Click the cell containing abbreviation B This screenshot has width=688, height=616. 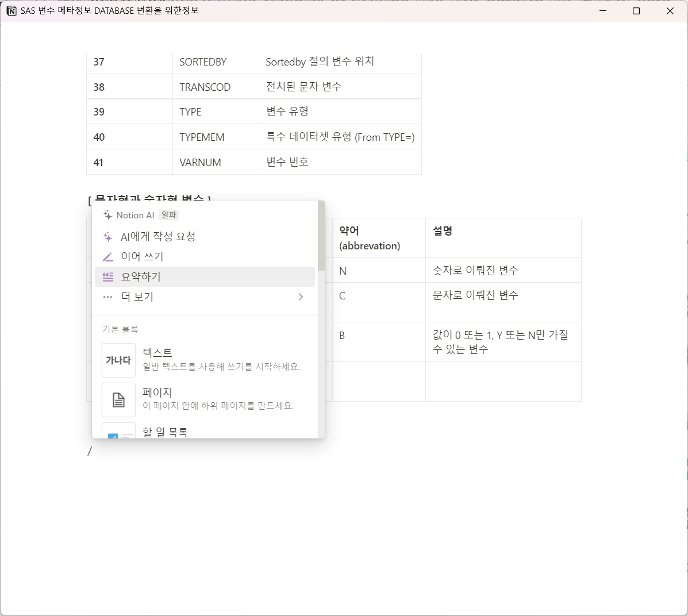pos(379,342)
